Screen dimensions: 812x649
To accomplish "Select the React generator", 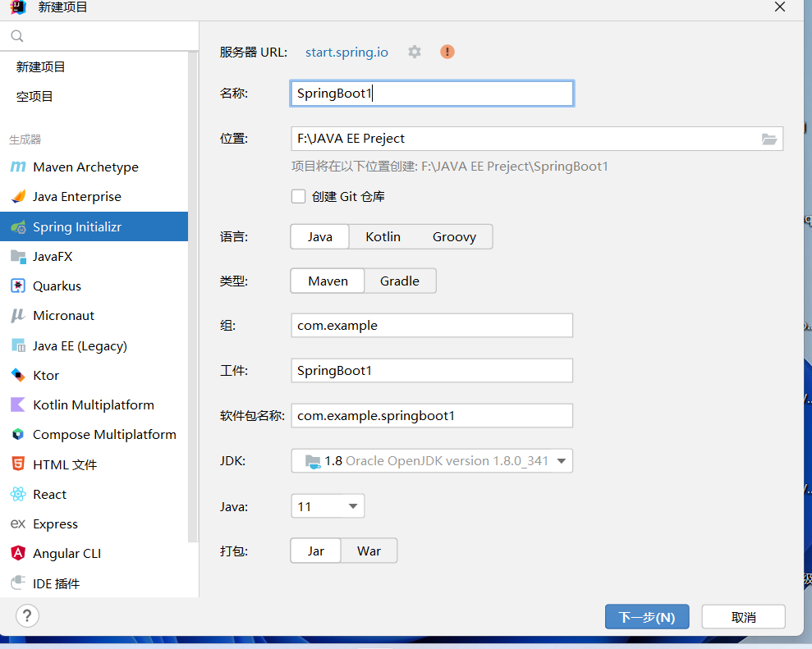I will point(49,494).
